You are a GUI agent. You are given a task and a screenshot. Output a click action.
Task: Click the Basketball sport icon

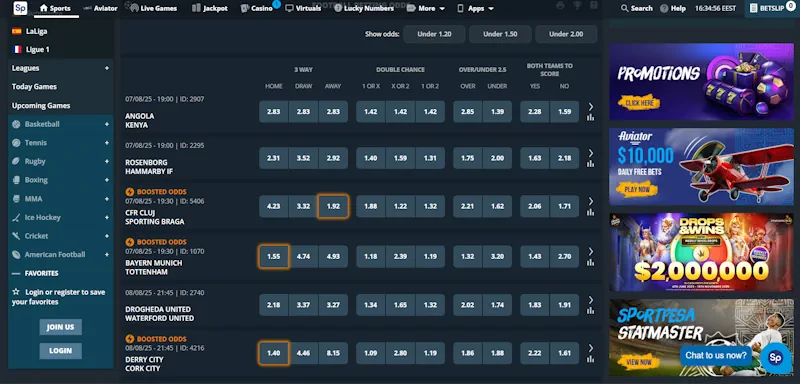pyautogui.click(x=16, y=124)
